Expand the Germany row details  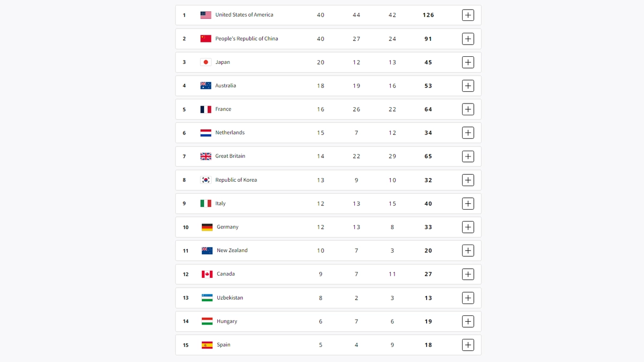(468, 227)
